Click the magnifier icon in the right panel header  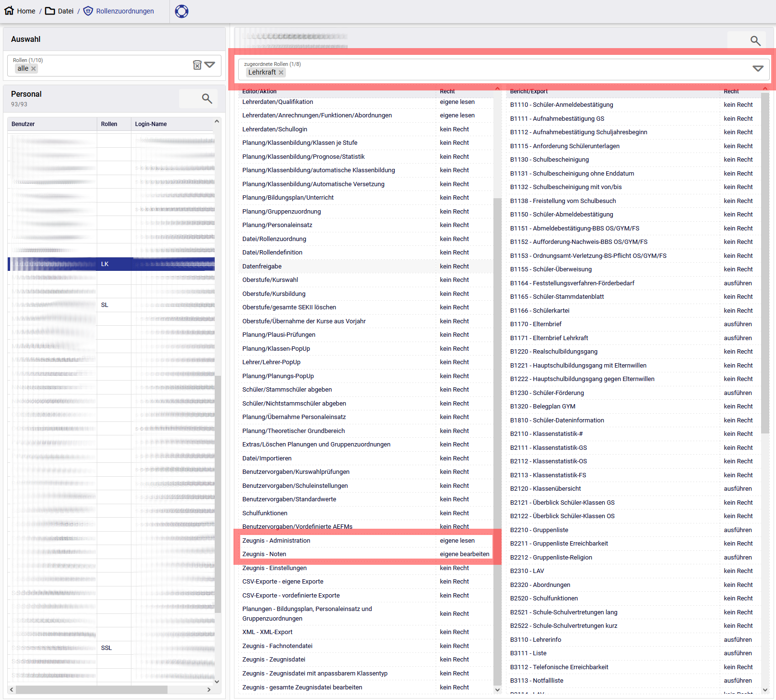pyautogui.click(x=755, y=41)
